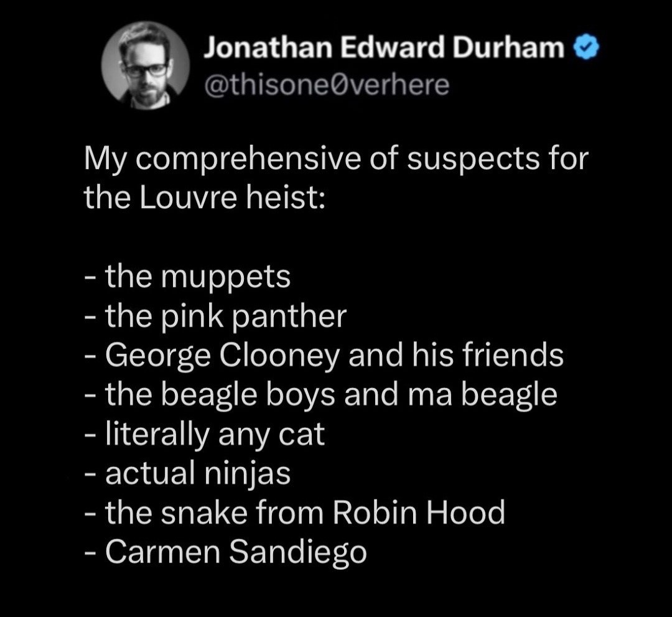
Task: Click "the muppets" list entry
Action: [x=198, y=276]
